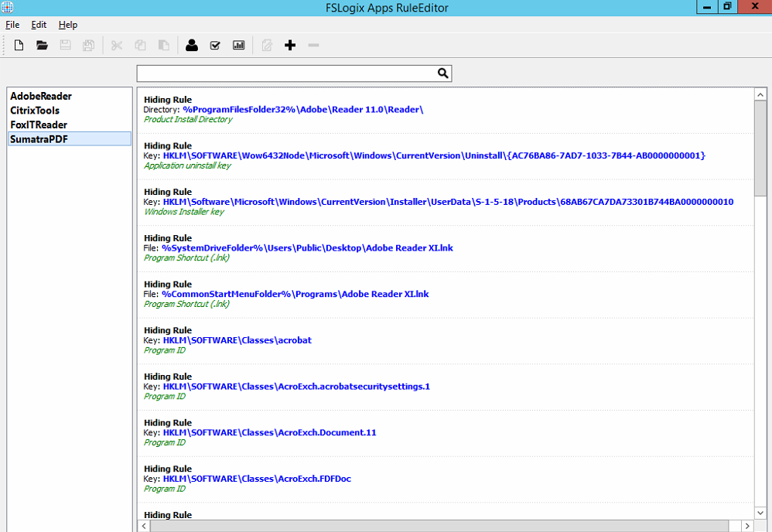
Task: Select the AcroExch.Document.11 key rule
Action: (446, 433)
